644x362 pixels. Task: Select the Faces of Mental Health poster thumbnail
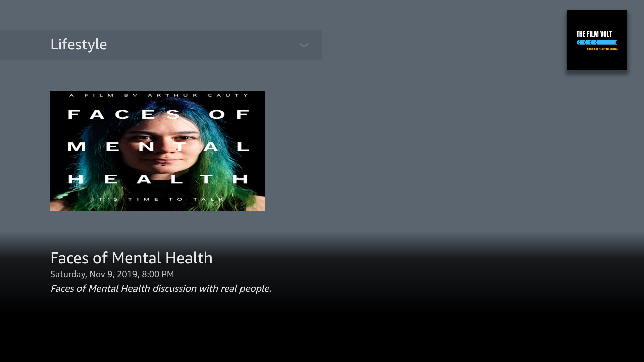pos(158,151)
